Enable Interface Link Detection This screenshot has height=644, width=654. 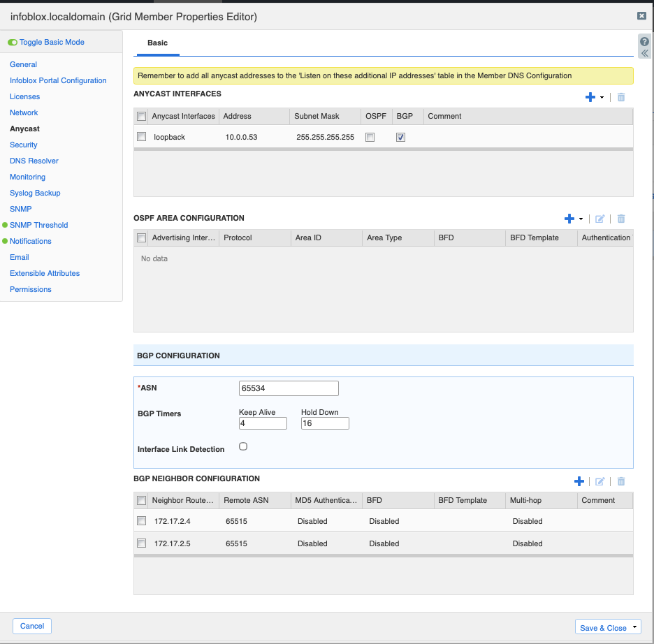242,446
